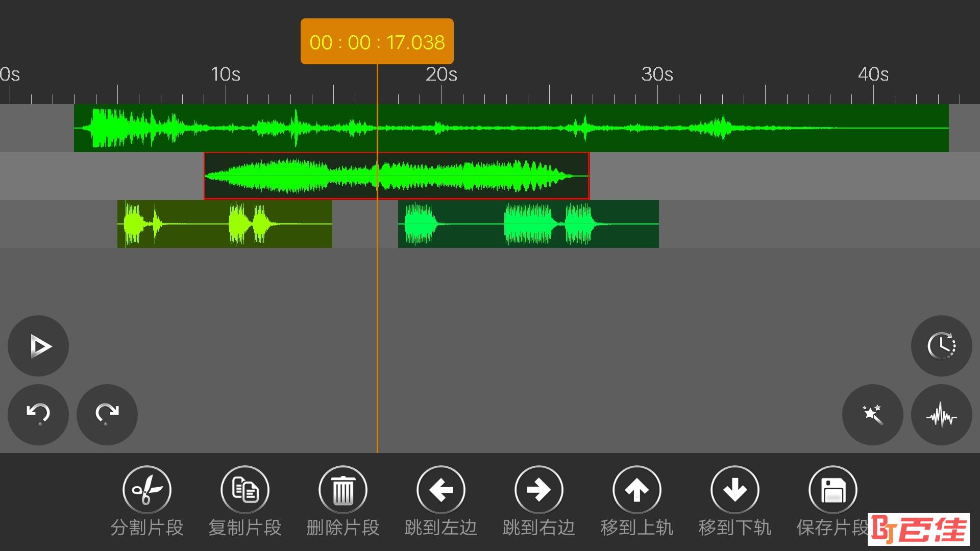980x551 pixels.
Task: Click the 0s mark on the time ruler
Action: pos(10,74)
